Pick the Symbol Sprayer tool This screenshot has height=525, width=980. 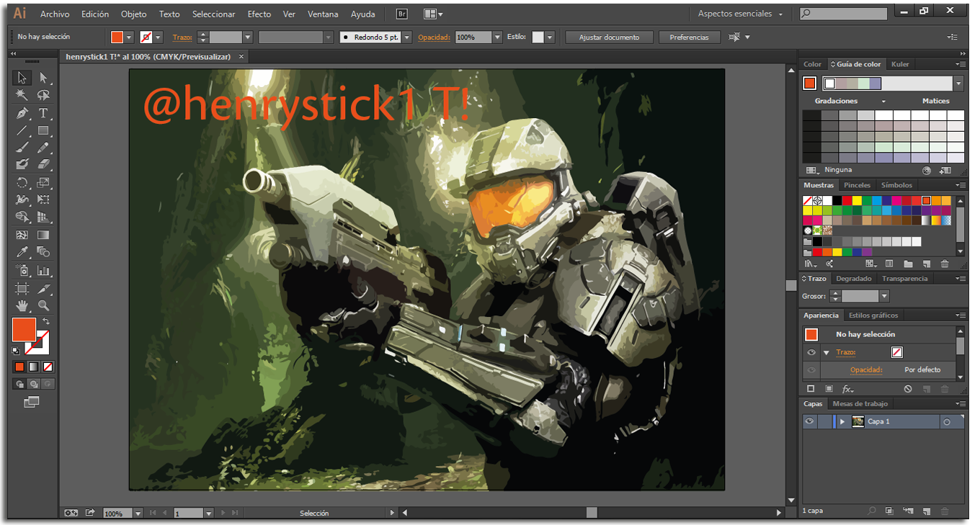pyautogui.click(x=22, y=271)
